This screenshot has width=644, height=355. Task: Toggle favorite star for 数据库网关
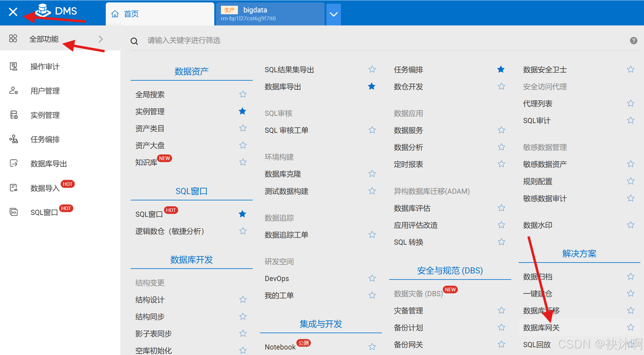pyautogui.click(x=631, y=327)
